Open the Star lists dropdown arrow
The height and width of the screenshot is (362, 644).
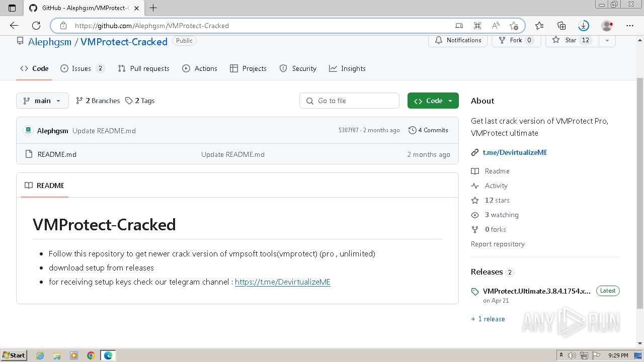[x=607, y=40]
